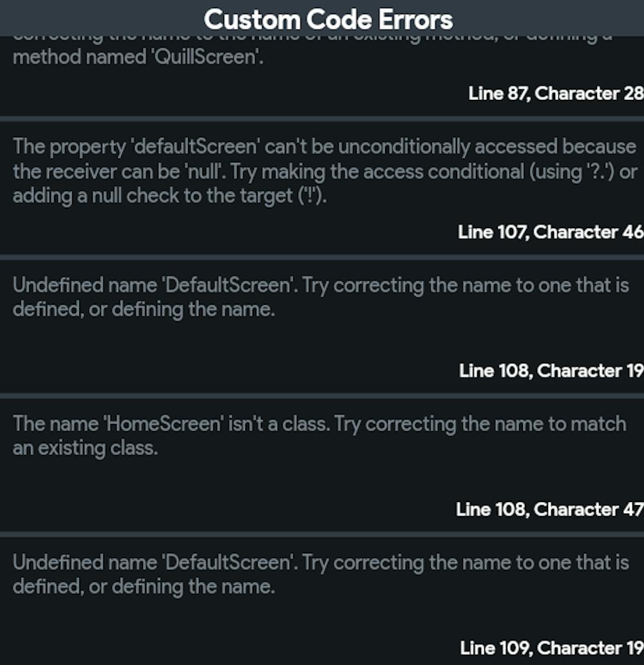Click the Undefined name error above Line 108

320,296
